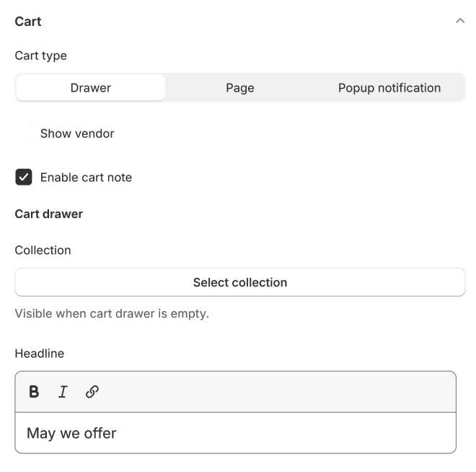476x472 pixels.
Task: Click the 'Show vendor' label text
Action: (x=77, y=134)
